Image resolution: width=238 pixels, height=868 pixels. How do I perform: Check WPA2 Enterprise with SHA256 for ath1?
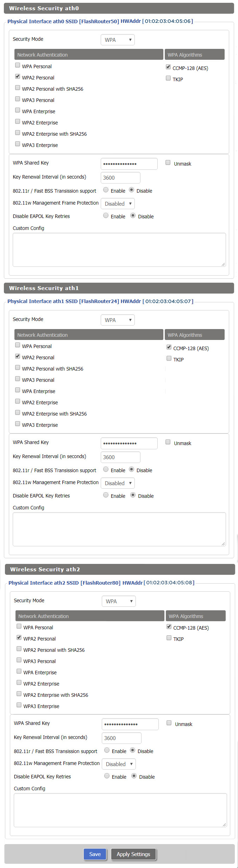18,412
